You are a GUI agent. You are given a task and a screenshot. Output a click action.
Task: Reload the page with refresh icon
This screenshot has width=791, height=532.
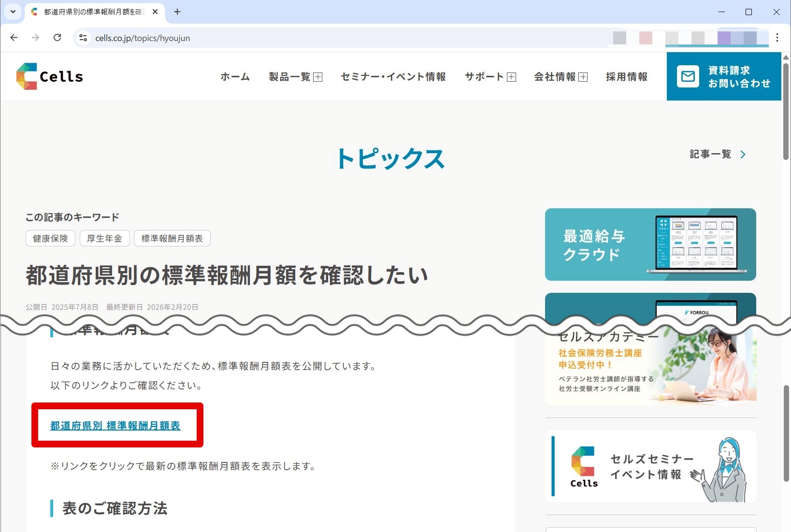(57, 38)
